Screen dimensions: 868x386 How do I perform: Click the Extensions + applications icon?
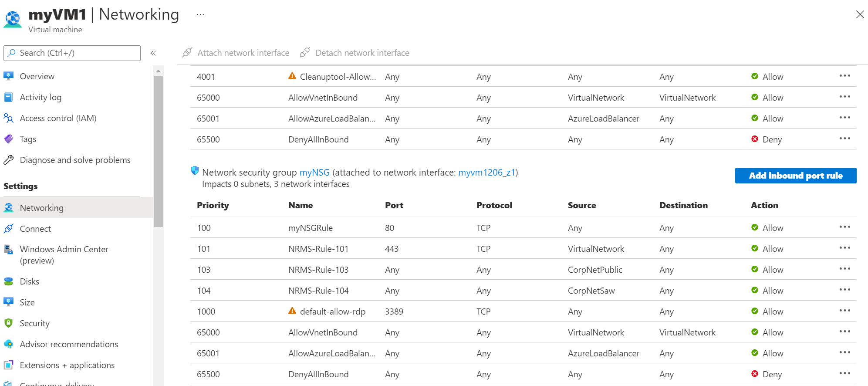[8, 365]
